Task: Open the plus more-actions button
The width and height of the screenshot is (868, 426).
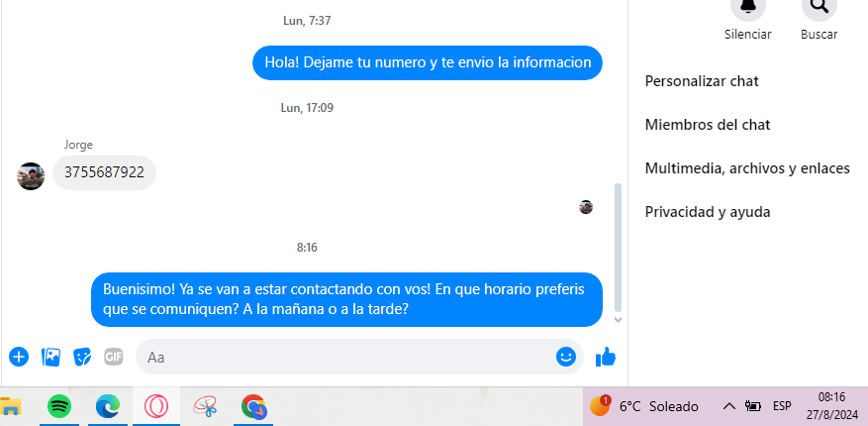Action: pyautogui.click(x=18, y=357)
